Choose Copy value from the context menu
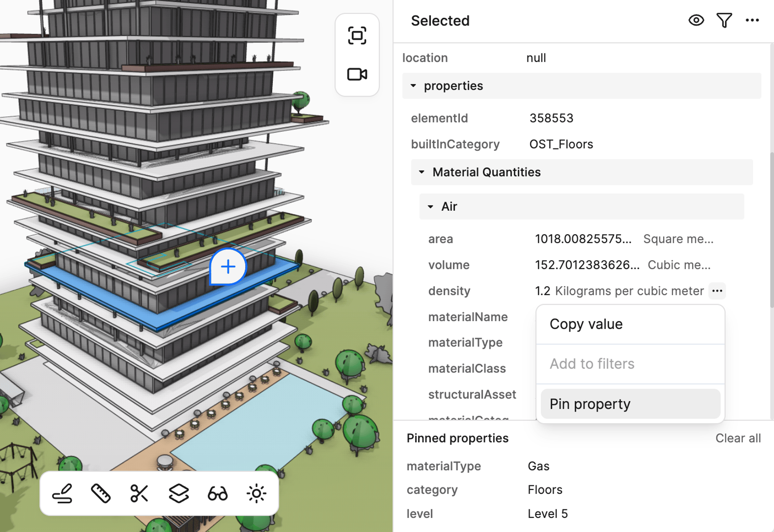Viewport: 774px width, 532px height. [630, 324]
